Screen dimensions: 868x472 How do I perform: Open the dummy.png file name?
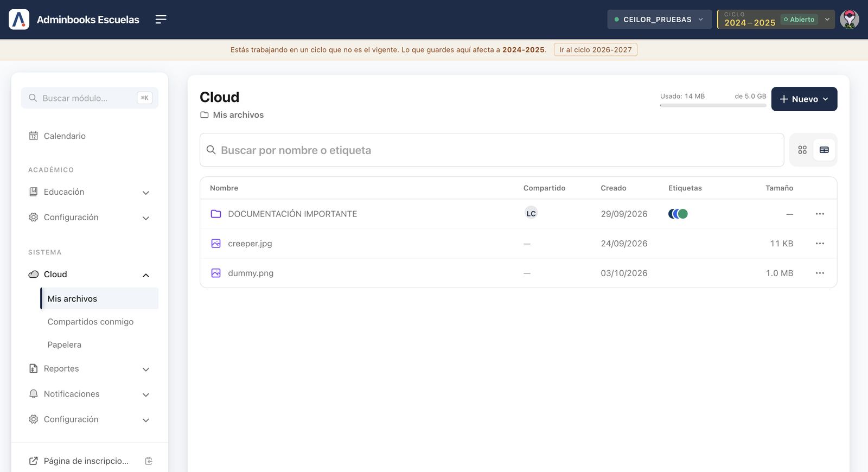pos(251,273)
